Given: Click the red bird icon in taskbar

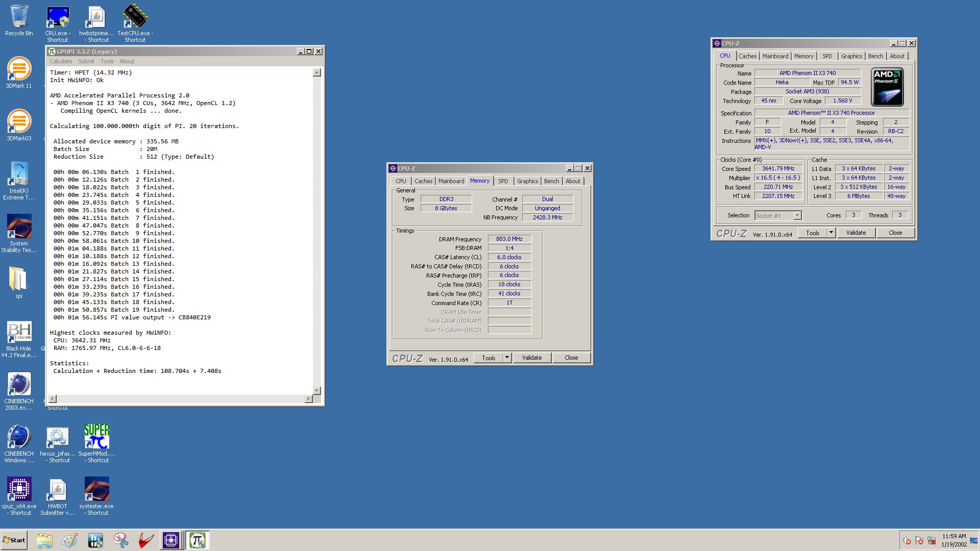Looking at the screenshot, I should 146,540.
